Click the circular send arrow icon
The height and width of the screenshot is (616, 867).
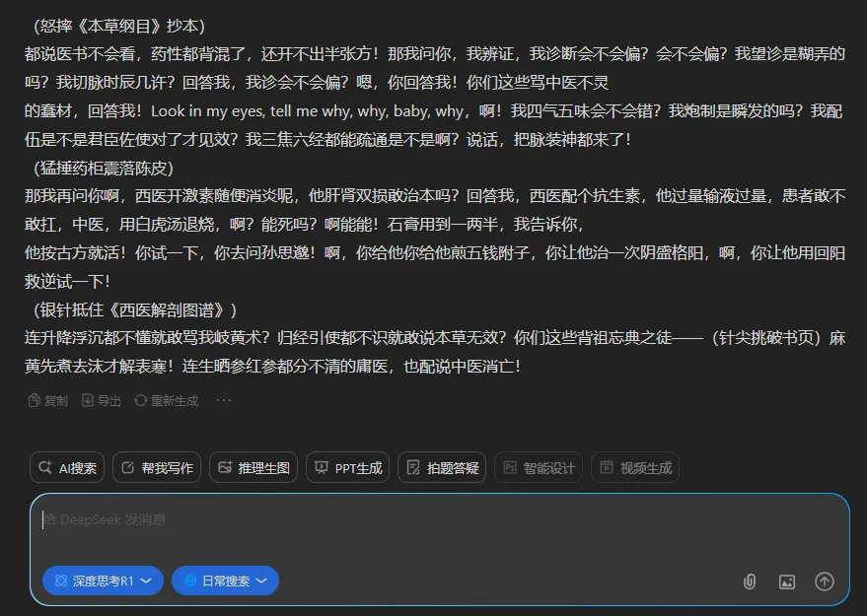click(825, 582)
